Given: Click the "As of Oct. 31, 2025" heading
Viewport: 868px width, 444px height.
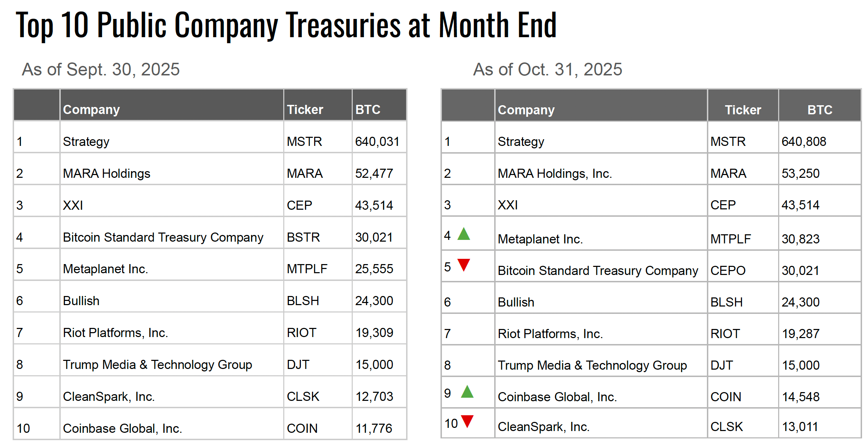Looking at the screenshot, I should tap(547, 69).
